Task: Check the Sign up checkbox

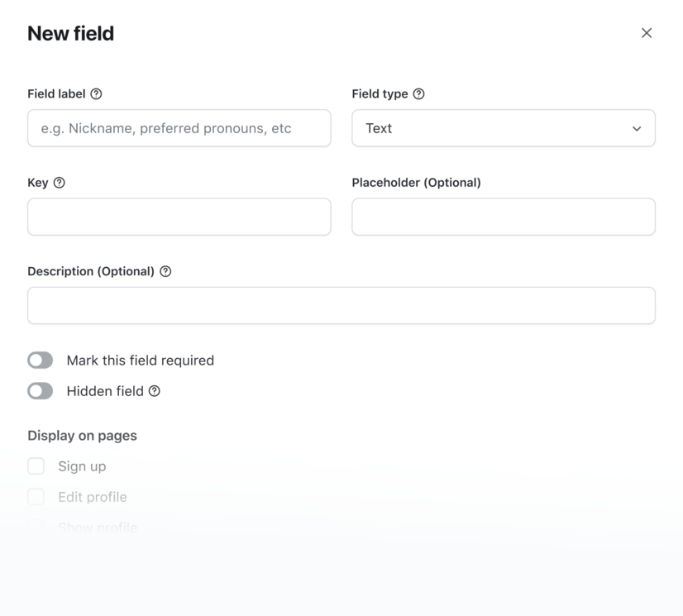Action: coord(36,466)
